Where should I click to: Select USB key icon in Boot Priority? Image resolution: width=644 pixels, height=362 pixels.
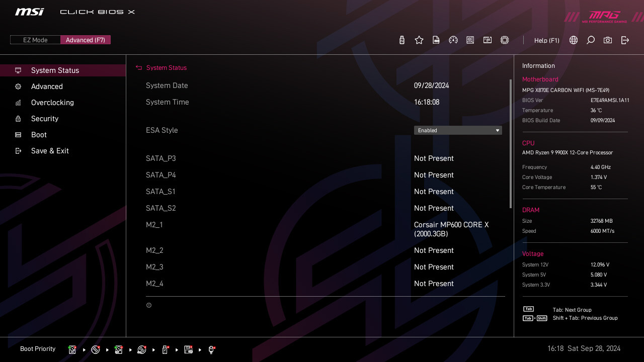165,349
